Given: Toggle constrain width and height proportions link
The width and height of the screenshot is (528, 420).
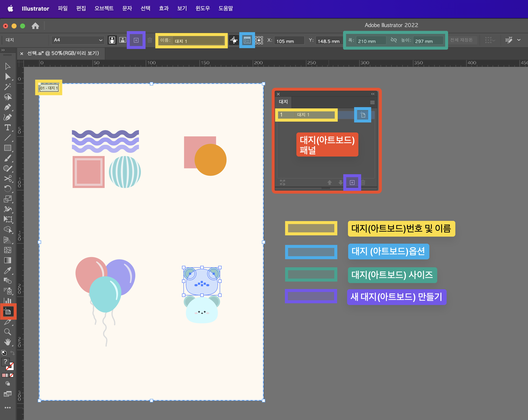Looking at the screenshot, I should (x=394, y=40).
